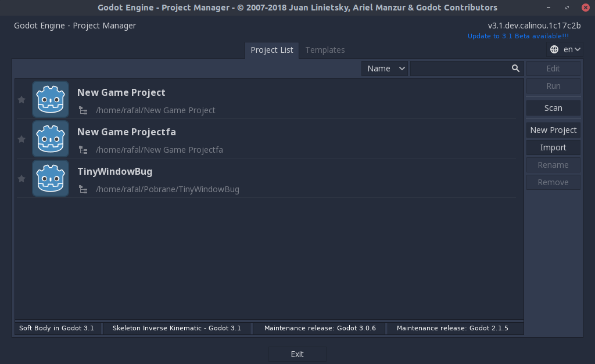Click the globe language icon
595x364 pixels.
click(x=554, y=49)
